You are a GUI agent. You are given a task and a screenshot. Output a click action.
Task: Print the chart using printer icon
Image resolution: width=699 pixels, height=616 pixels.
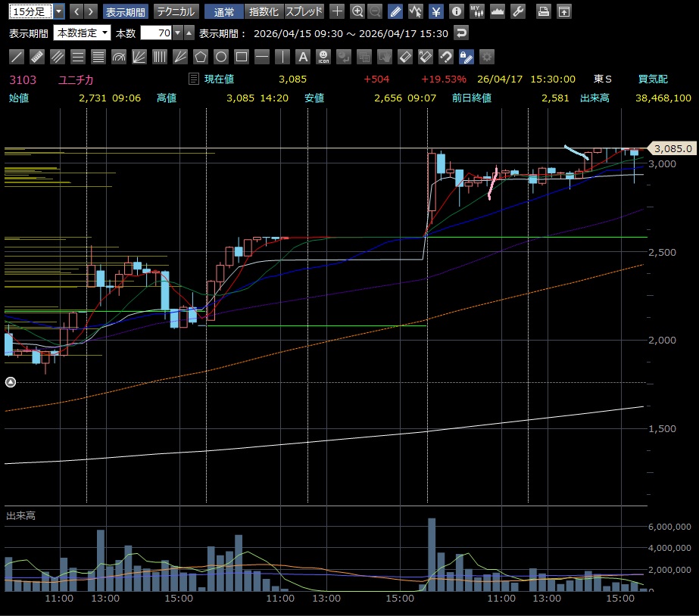pos(543,11)
